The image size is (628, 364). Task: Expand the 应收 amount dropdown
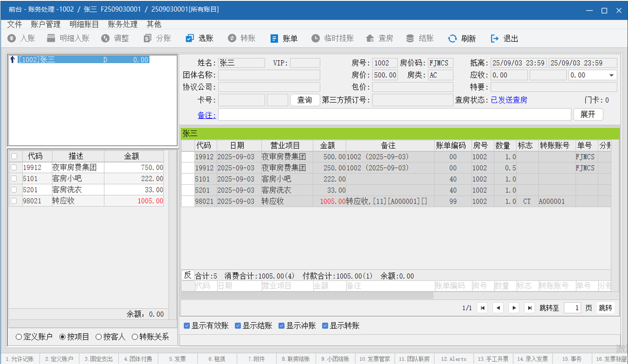click(611, 75)
